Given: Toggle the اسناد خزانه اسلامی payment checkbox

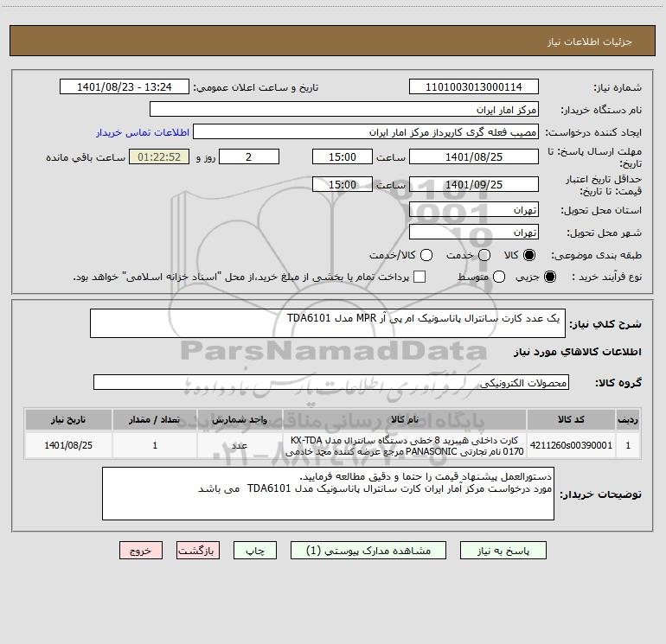Looking at the screenshot, I should click(x=419, y=277).
